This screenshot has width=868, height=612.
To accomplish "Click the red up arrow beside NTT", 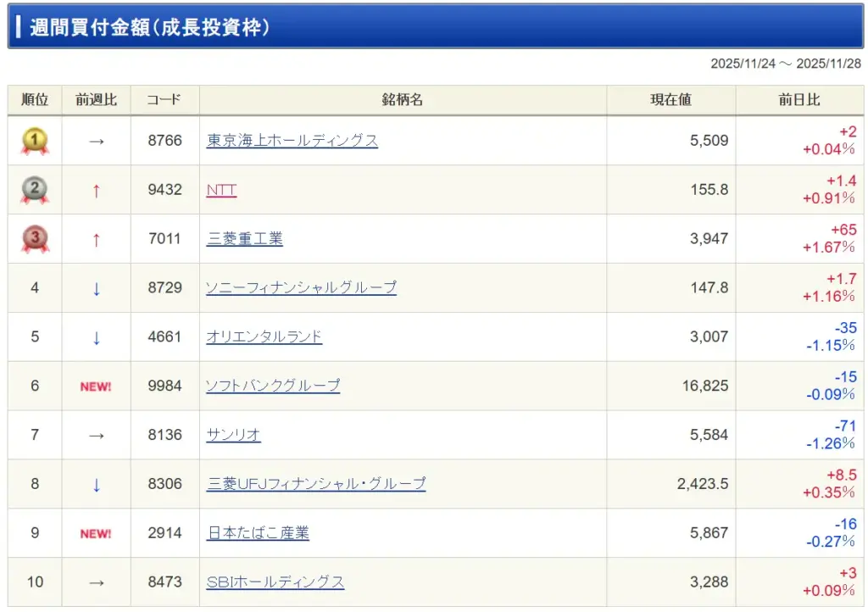I will [x=96, y=191].
